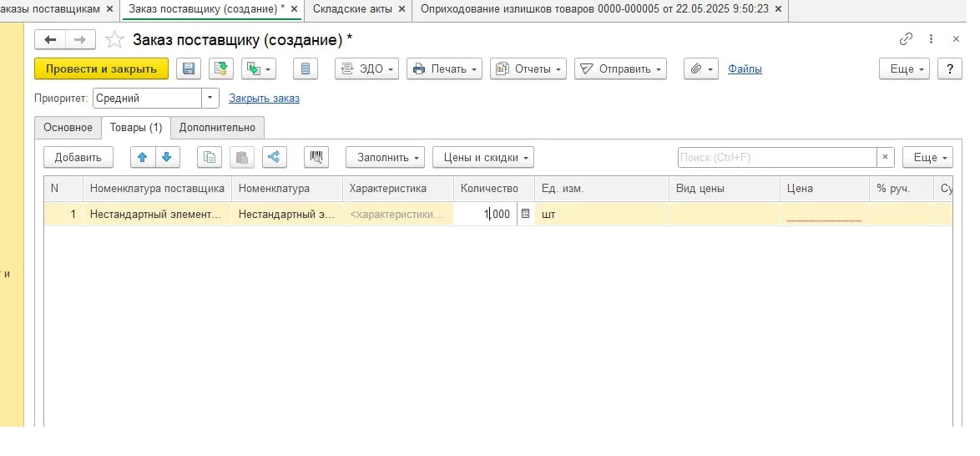
Task: Clear search with the x button
Action: [x=885, y=158]
